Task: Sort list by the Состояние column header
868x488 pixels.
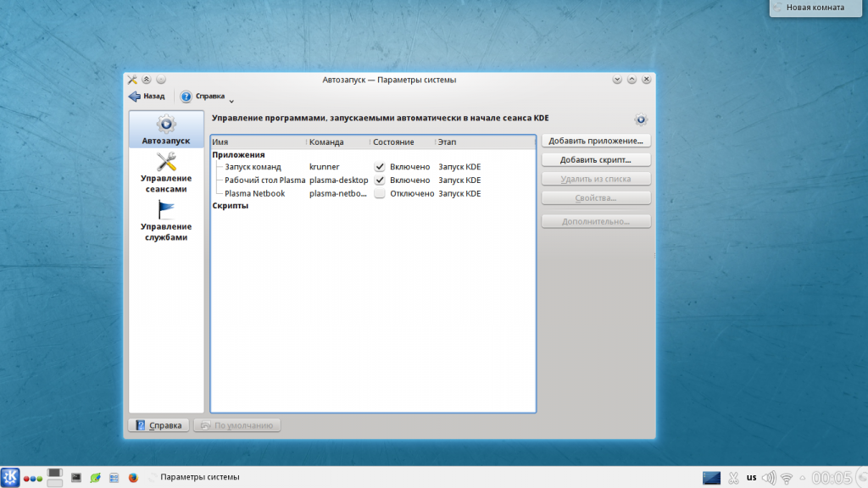Action: point(403,141)
